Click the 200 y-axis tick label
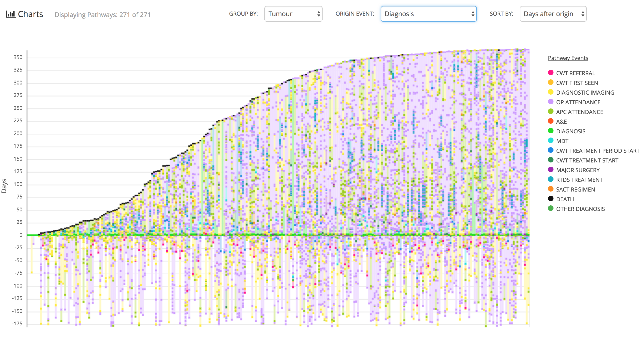The height and width of the screenshot is (342, 644). [18, 133]
